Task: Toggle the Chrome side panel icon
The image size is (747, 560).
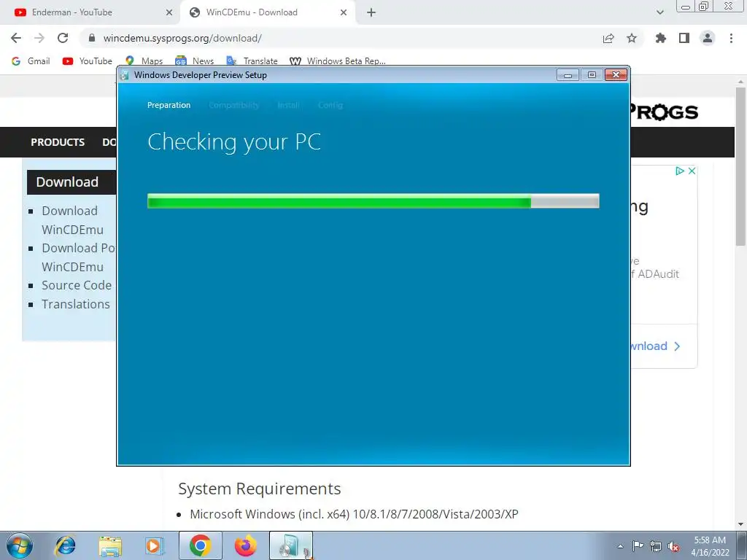Action: [684, 38]
